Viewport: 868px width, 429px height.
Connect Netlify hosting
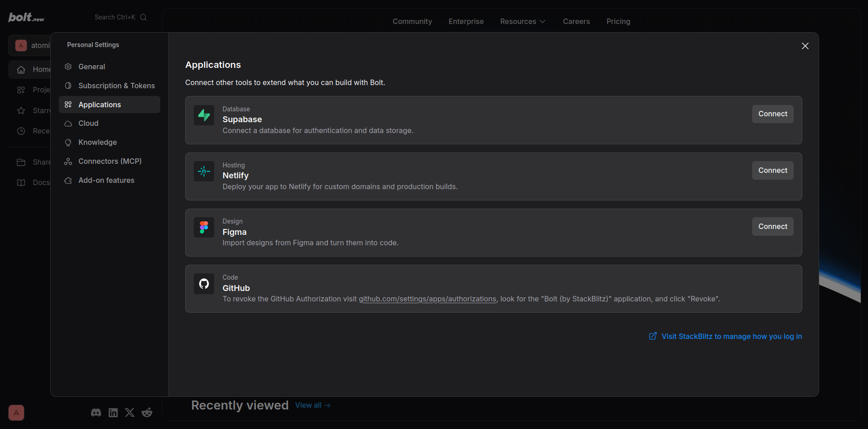coord(772,170)
